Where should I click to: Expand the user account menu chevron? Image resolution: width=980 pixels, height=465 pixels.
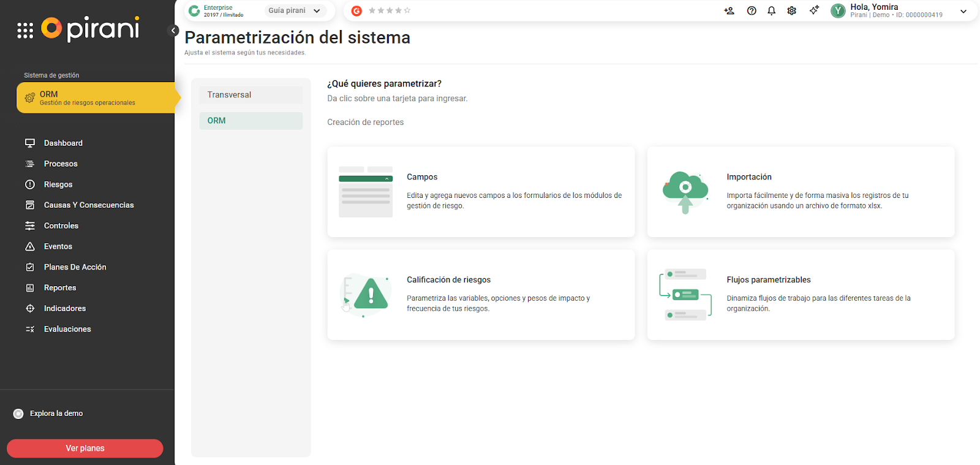tap(963, 11)
